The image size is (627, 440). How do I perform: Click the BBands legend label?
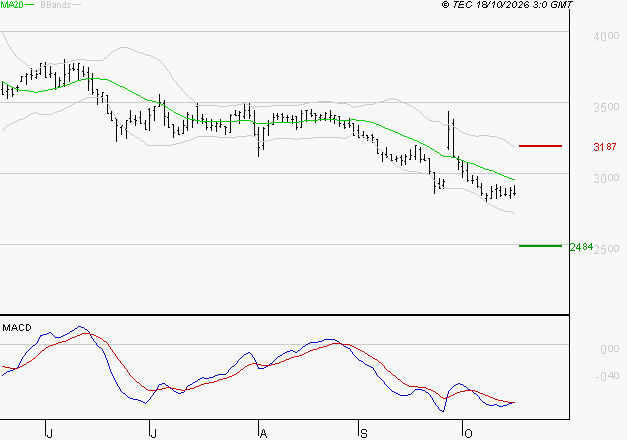tap(56, 5)
